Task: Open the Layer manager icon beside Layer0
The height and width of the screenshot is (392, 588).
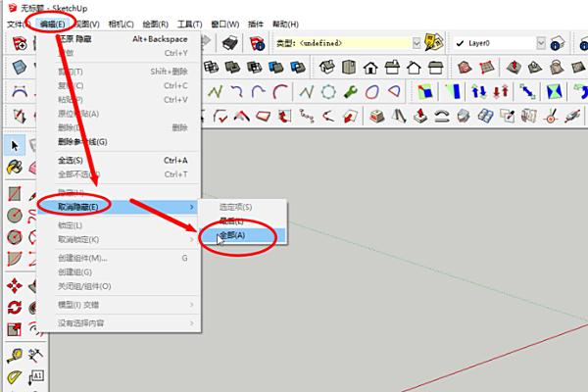Action: click(558, 43)
